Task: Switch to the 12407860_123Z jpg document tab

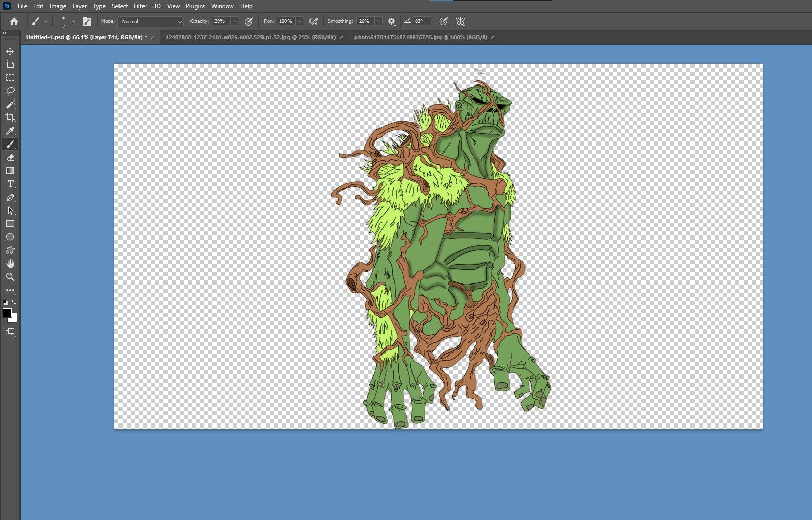Action: pyautogui.click(x=250, y=37)
